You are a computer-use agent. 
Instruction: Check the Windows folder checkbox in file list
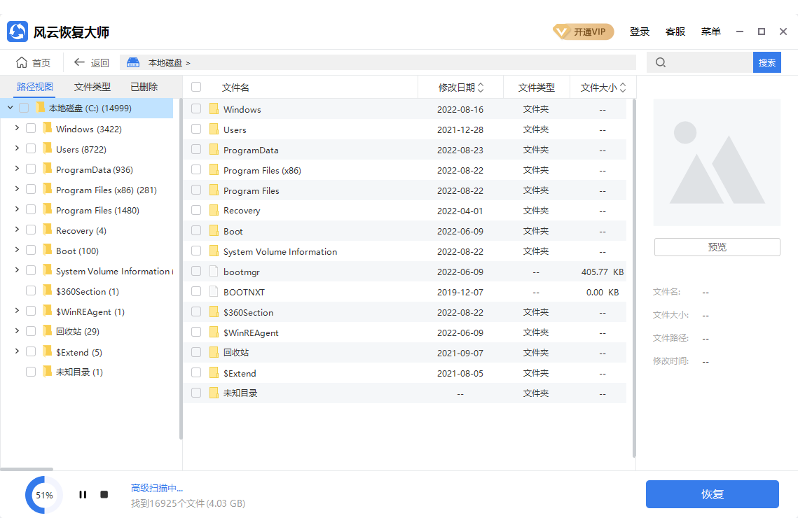(196, 109)
